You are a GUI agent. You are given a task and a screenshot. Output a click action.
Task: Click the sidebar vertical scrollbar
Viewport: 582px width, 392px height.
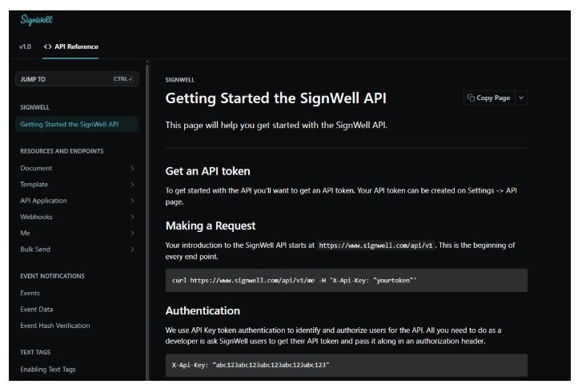coord(147,221)
